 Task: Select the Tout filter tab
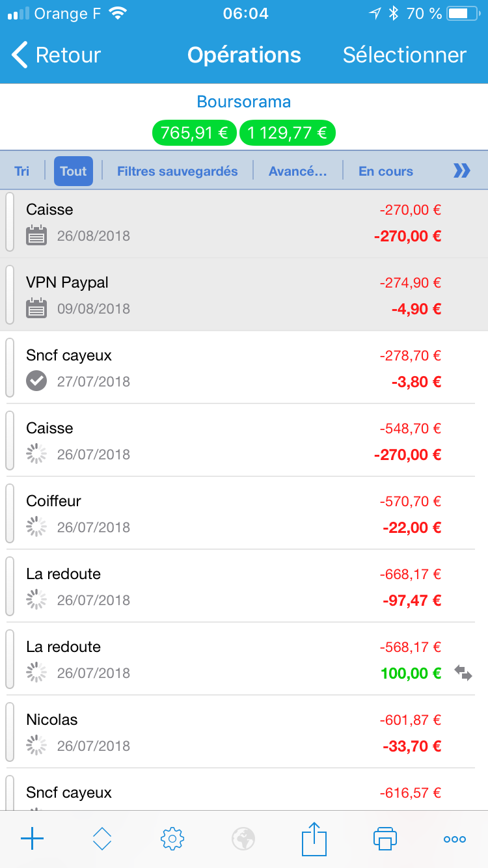74,171
